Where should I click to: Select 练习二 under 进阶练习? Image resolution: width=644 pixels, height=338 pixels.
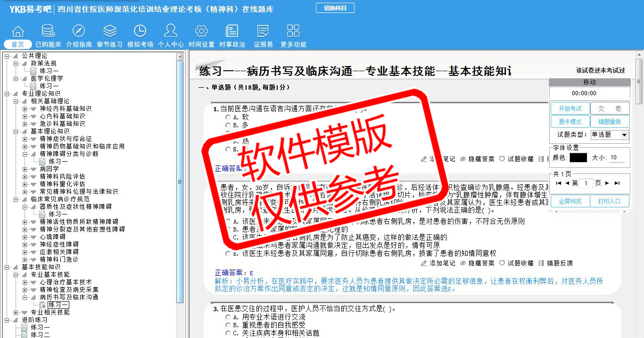point(40,335)
